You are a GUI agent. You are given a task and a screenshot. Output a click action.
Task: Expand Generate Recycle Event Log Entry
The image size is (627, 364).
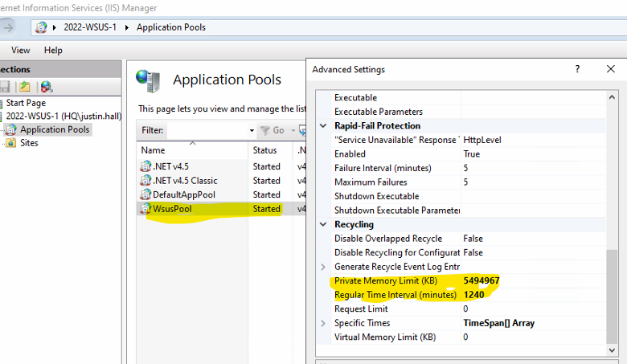pyautogui.click(x=323, y=267)
